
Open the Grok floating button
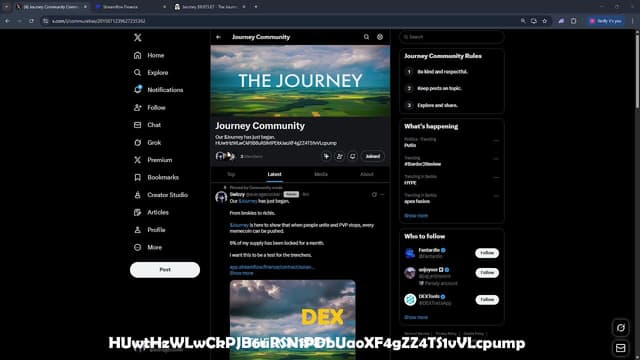621,327
